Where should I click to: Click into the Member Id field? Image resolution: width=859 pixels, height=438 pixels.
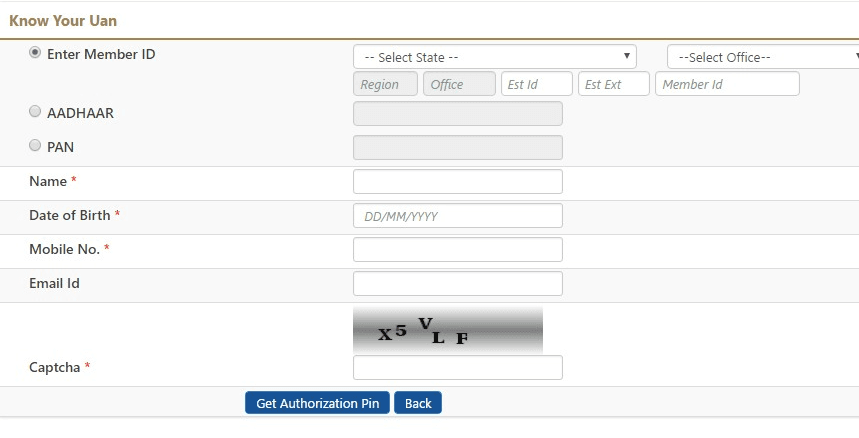click(x=727, y=84)
